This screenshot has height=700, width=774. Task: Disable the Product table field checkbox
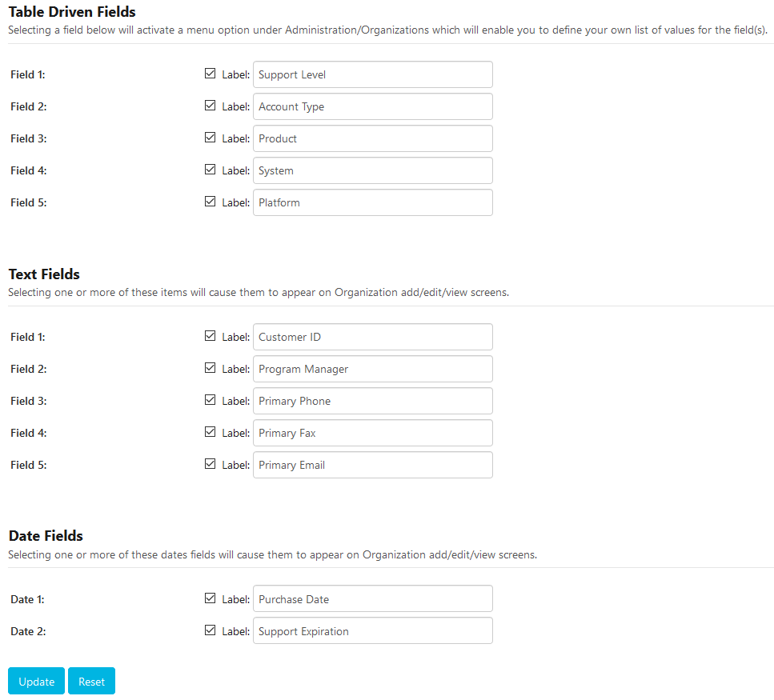coord(211,138)
